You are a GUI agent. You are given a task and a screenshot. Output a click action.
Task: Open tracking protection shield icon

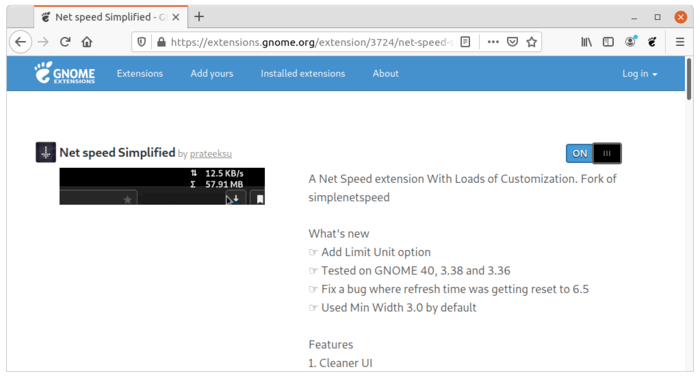point(142,42)
